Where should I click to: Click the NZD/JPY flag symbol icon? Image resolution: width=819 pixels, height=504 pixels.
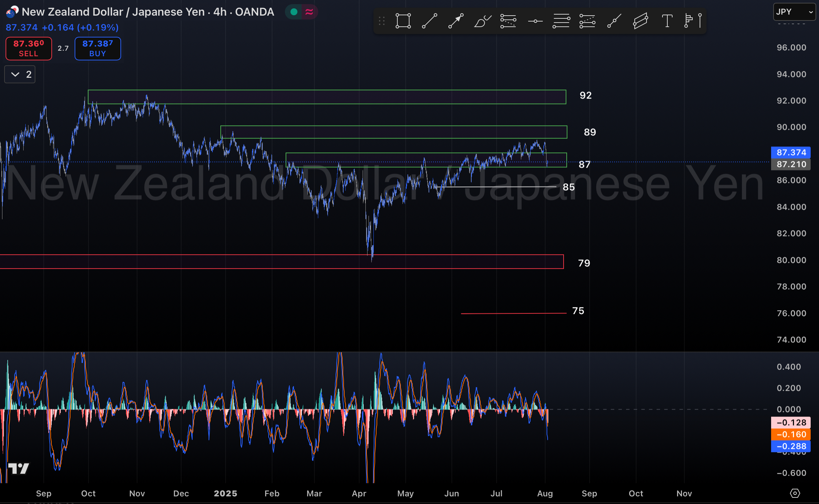point(12,12)
